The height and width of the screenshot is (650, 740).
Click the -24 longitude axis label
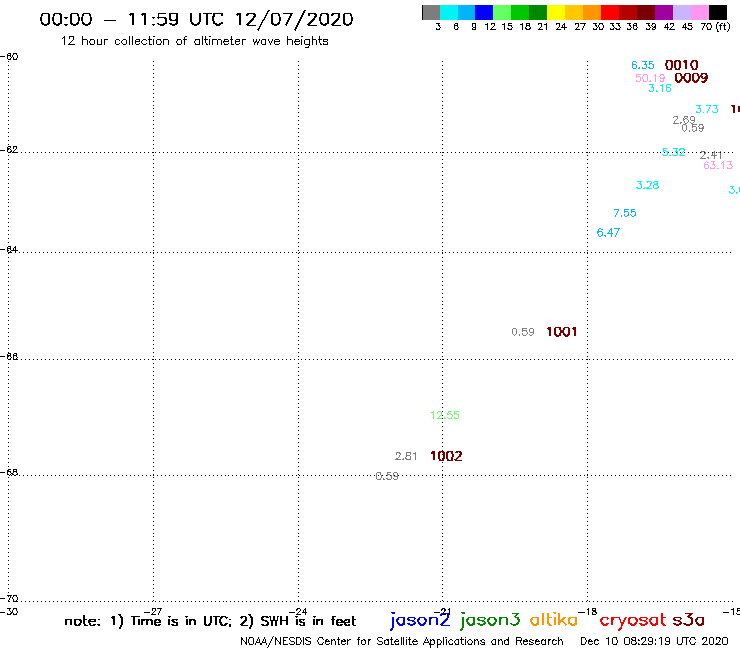coord(298,612)
